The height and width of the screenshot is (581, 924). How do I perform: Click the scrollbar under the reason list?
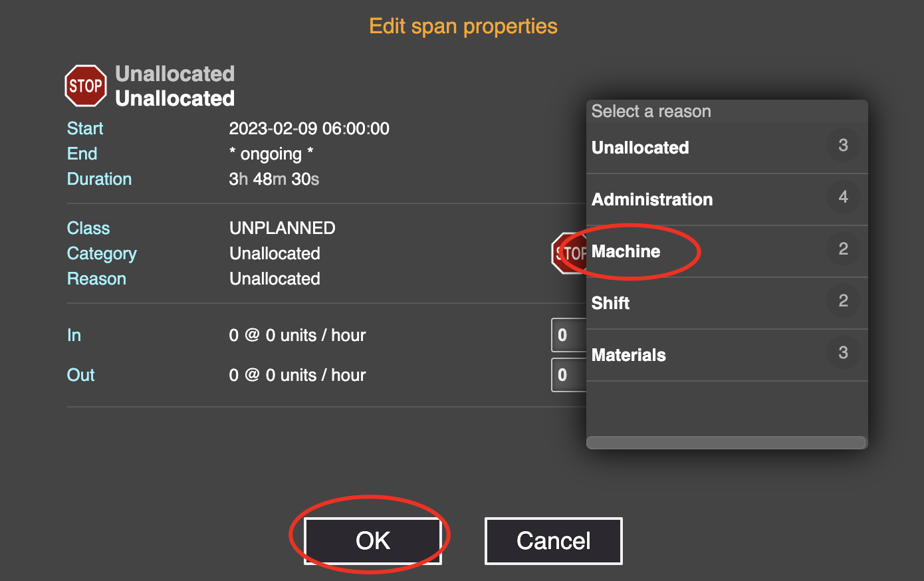727,443
